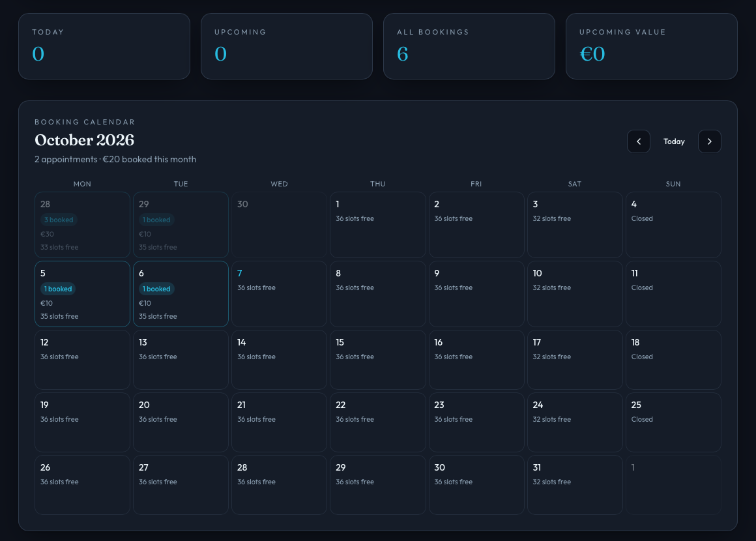Jump to Today in the calendar

click(x=673, y=141)
